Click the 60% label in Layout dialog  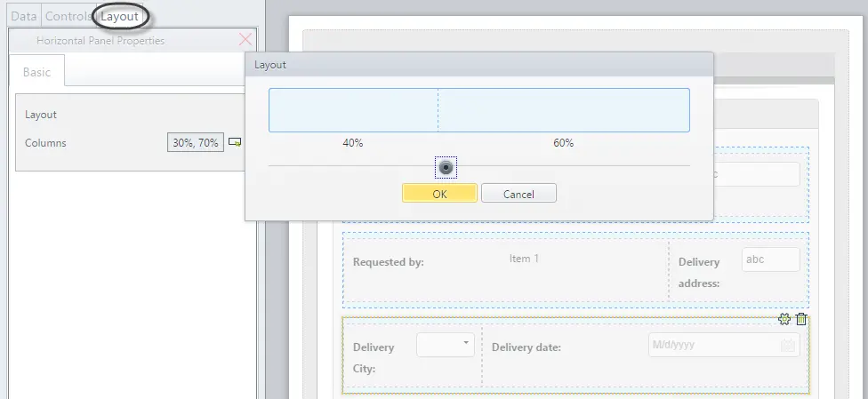click(x=563, y=143)
